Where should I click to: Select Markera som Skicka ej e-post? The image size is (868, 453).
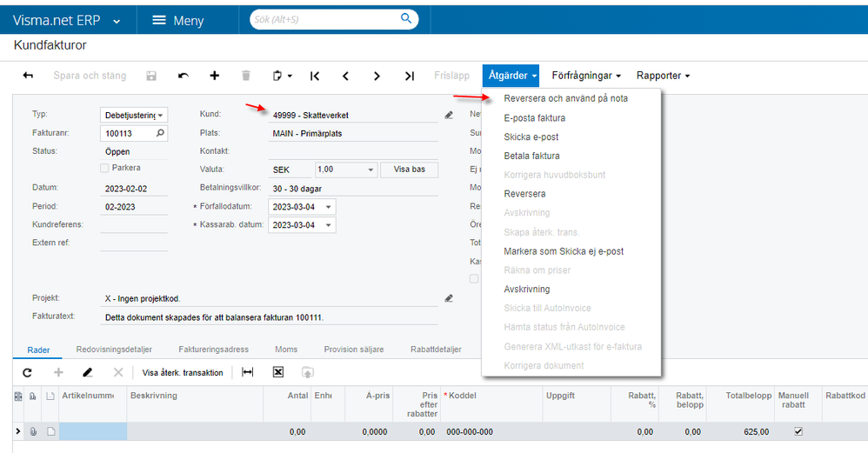(564, 251)
